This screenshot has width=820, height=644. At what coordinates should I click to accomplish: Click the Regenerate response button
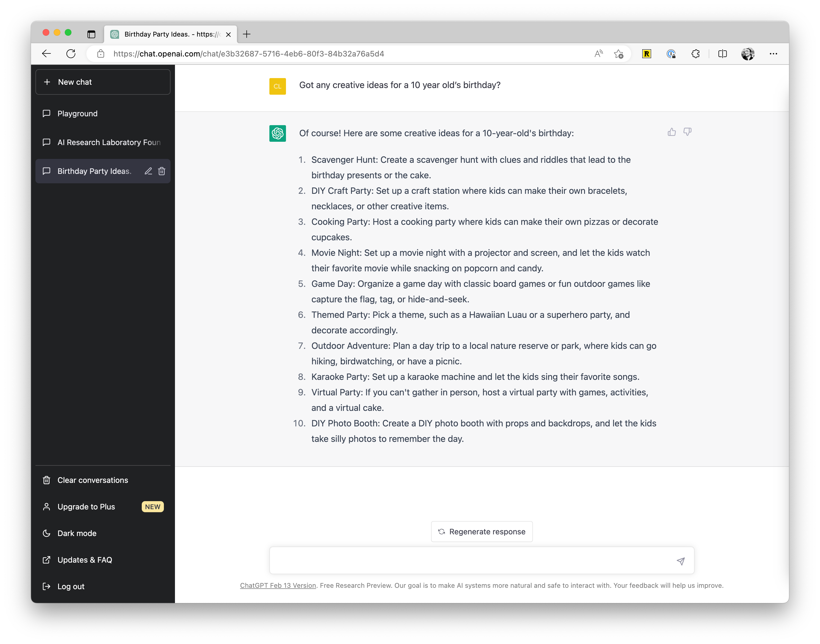click(x=482, y=531)
